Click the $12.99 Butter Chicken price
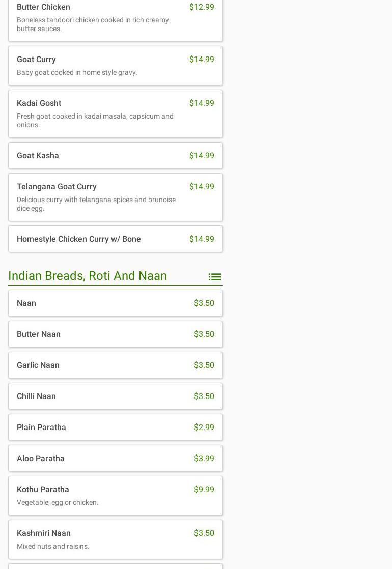Screen dimensions: 392x569 [x=202, y=7]
